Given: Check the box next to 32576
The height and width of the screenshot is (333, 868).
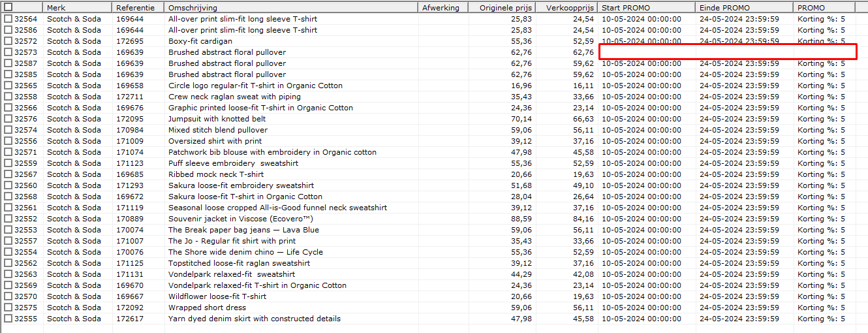Looking at the screenshot, I should click(8, 119).
